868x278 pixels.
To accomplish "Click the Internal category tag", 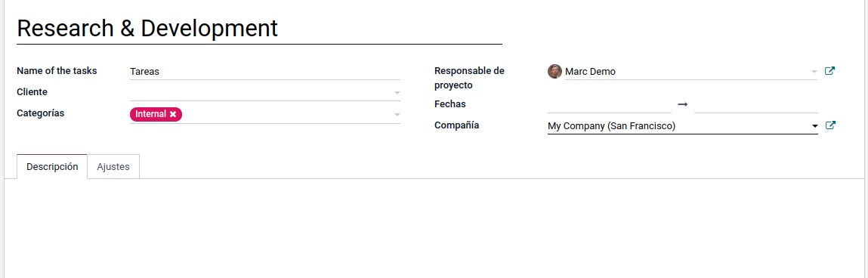I will [150, 114].
